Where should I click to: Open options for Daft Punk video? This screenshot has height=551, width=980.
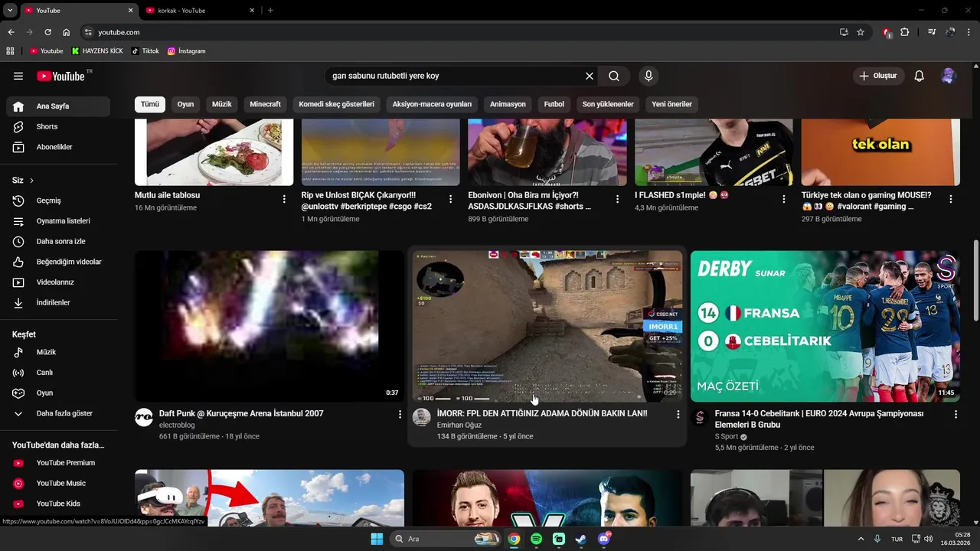pos(400,414)
